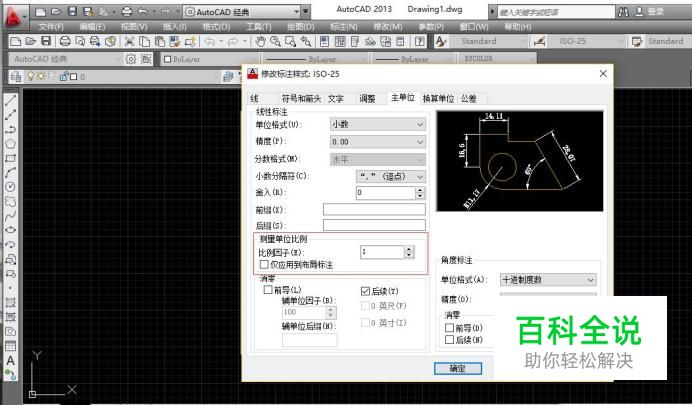Click the Help question mark icon
The width and height of the screenshot is (692, 405).
click(420, 41)
